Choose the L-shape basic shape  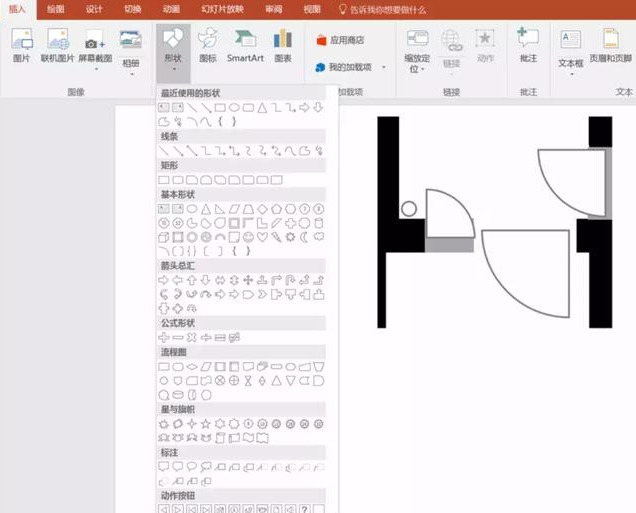click(x=262, y=223)
